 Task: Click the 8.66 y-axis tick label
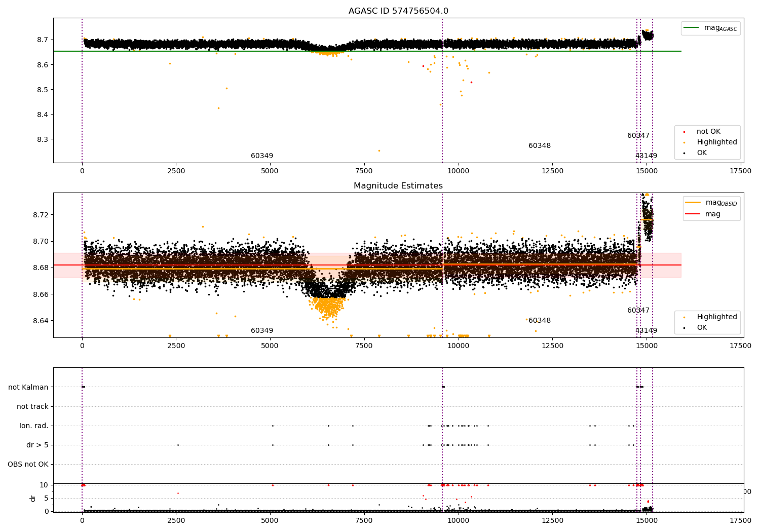tap(41, 294)
